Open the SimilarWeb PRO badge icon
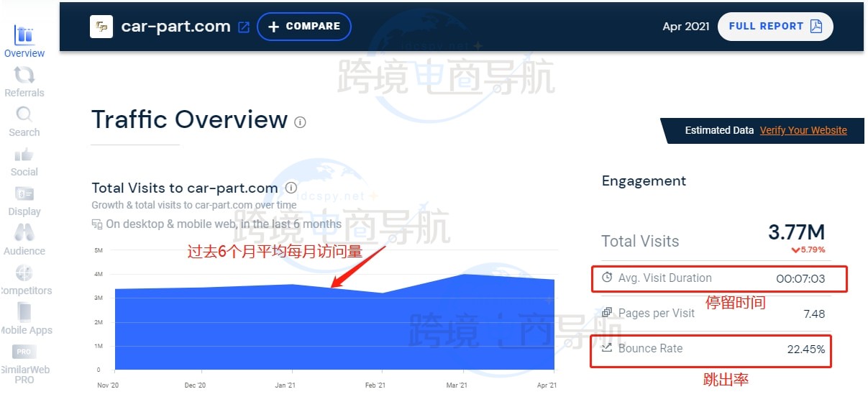Viewport: 868px width, 402px height. pos(24,352)
